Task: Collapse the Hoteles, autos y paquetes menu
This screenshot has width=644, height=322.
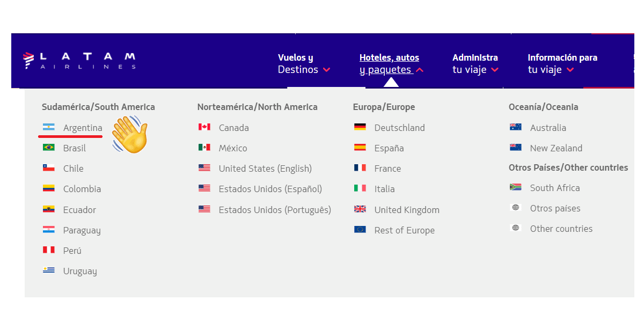Action: pos(391,64)
